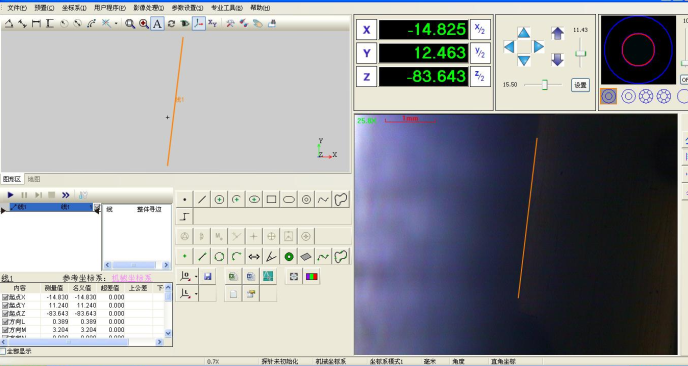The image size is (688, 366).
Task: Expand the dropdown arrow beside snap tool
Action: 116,24
